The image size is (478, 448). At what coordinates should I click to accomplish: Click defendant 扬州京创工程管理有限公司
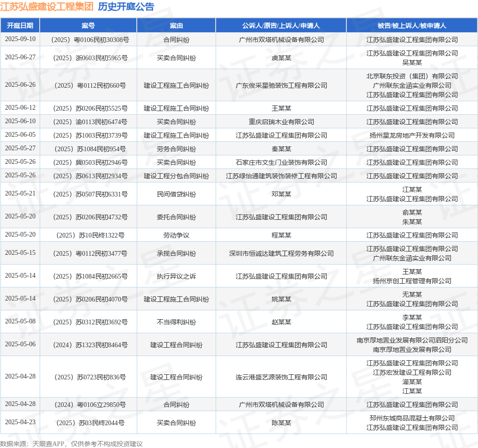[412, 281]
